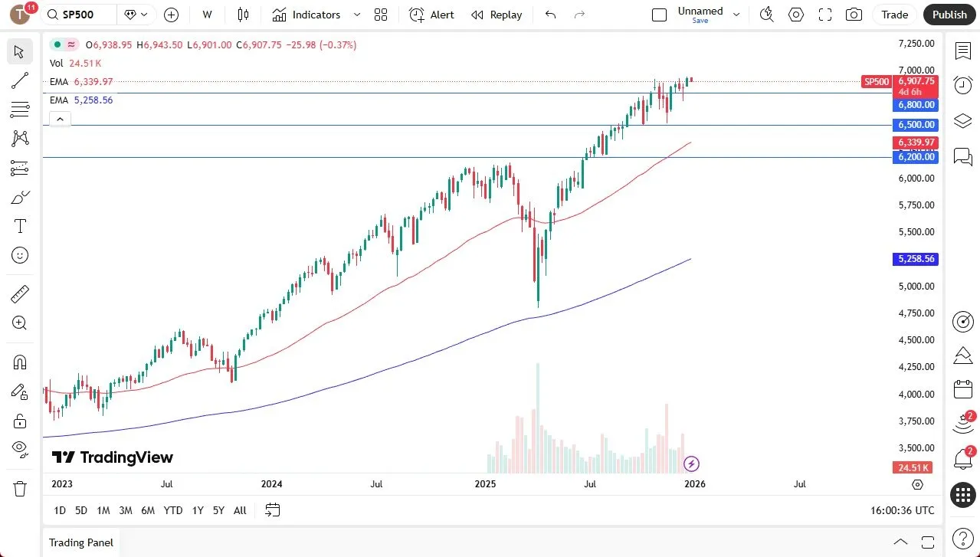Open the Object Tree panel

[962, 120]
